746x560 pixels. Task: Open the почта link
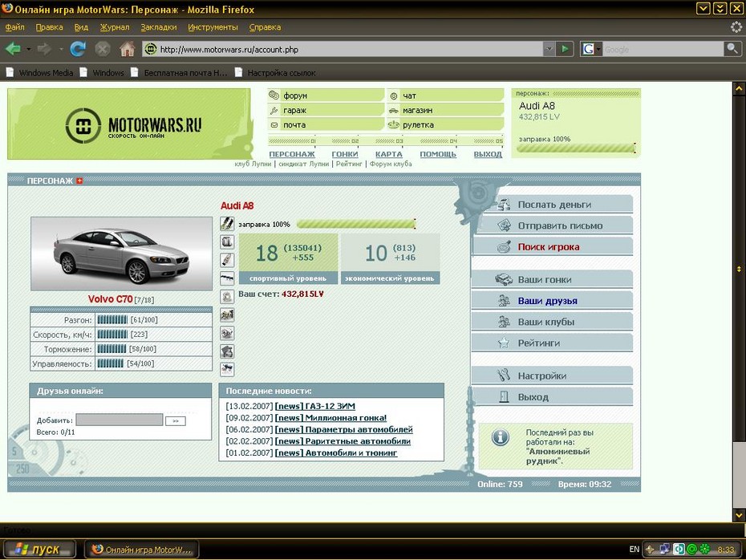click(294, 124)
